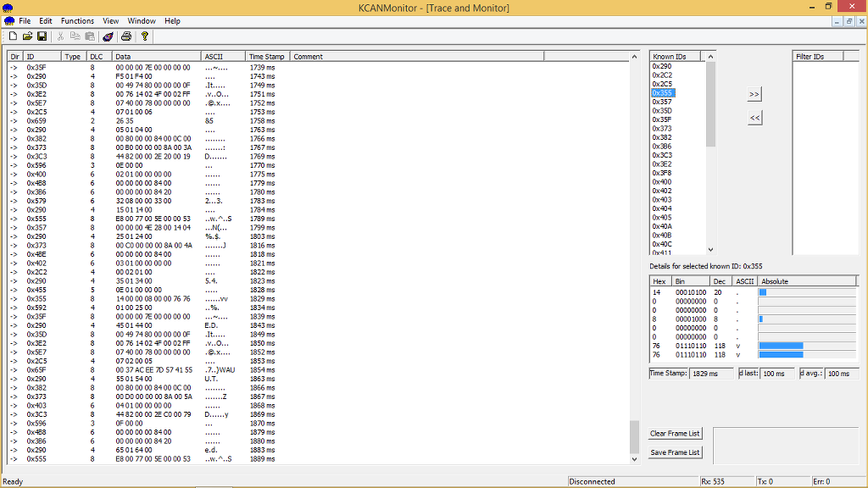Click trace row 0x400 at 1775 ms
Viewport: 868px width, 488px height.
pos(319,175)
